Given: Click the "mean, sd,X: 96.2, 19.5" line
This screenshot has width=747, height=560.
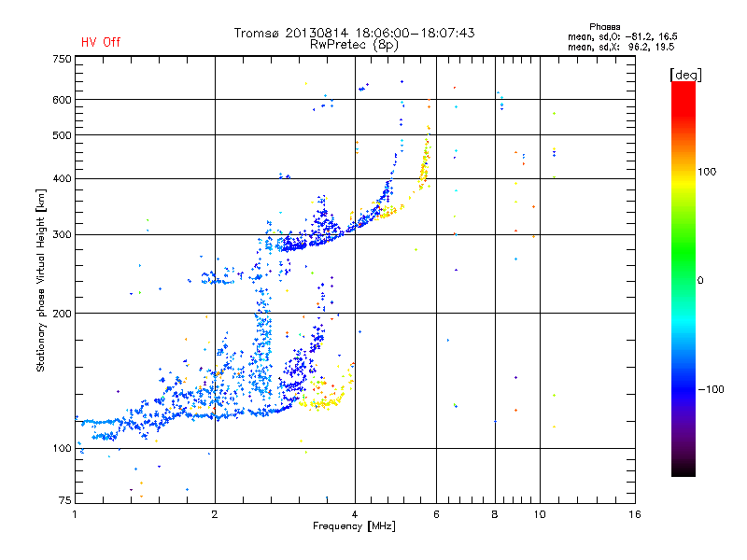Looking at the screenshot, I should point(621,47).
